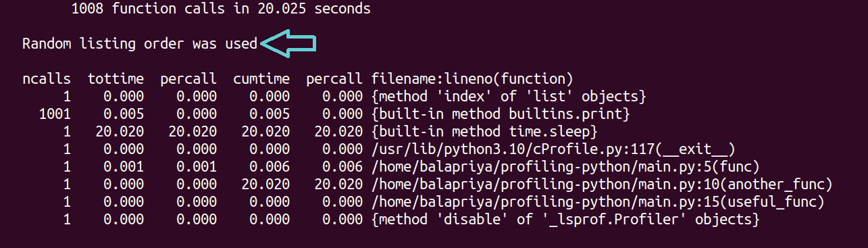The width and height of the screenshot is (868, 248).
Task: Click the teal arrow annotation icon
Action: [289, 44]
